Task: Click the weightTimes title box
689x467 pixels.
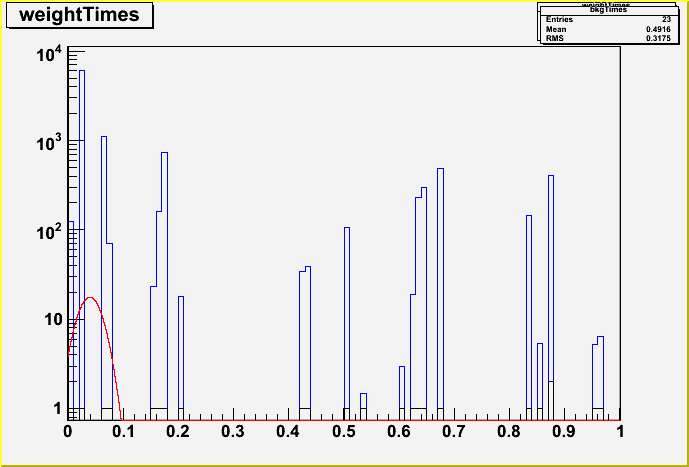Action: [79, 15]
